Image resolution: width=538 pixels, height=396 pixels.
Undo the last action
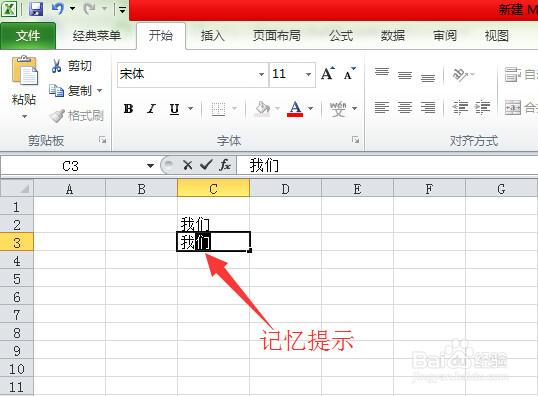point(57,9)
